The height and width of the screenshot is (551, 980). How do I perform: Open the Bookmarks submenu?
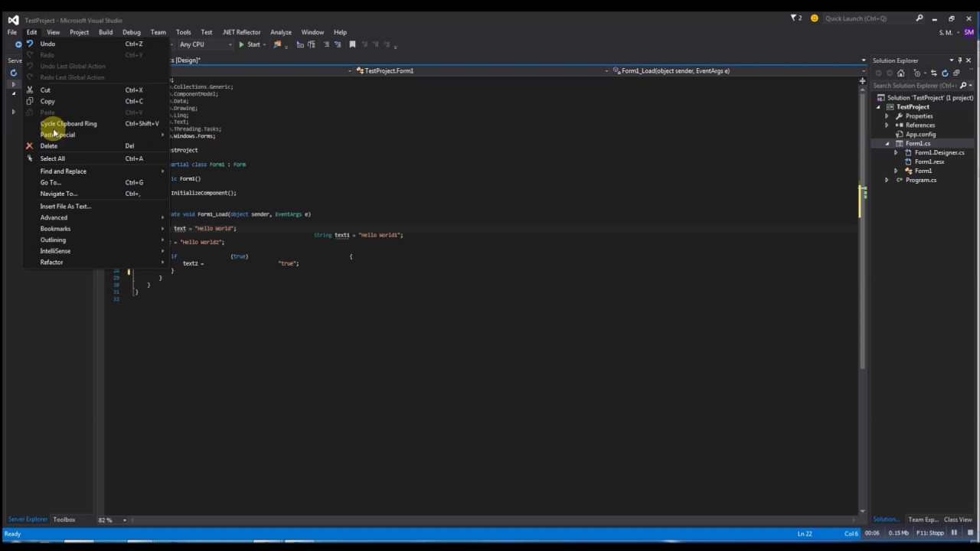click(x=96, y=229)
